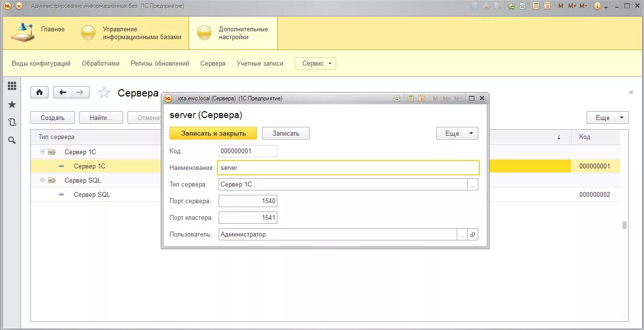Click the get-link star arrow icon in title bar
644x330 pixels.
pyautogui.click(x=511, y=6)
